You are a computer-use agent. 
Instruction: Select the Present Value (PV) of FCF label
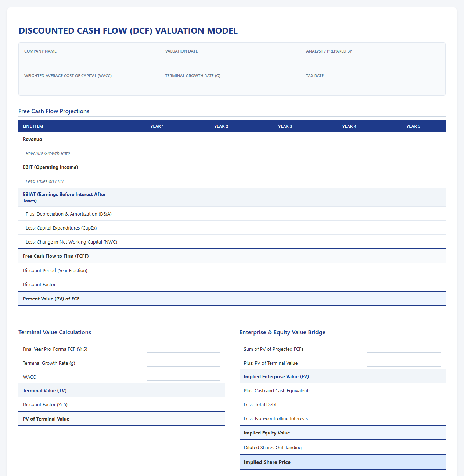pos(51,299)
